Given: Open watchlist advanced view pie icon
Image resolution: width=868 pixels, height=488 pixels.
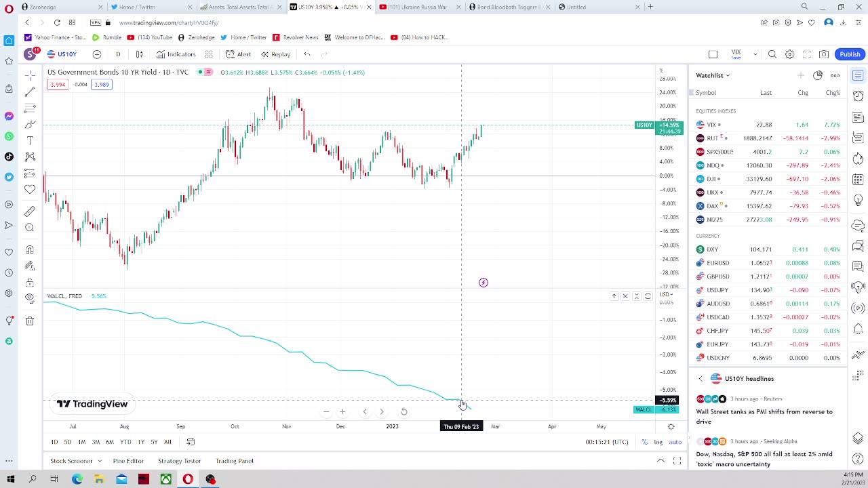Looking at the screenshot, I should tap(818, 75).
